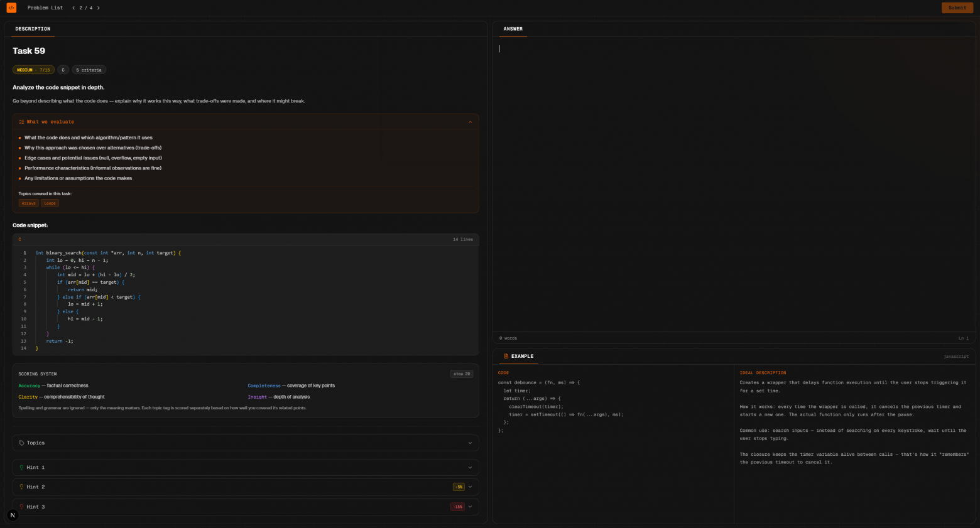Image resolution: width=980 pixels, height=528 pixels.
Task: Click the green lightbulb icon of Hint 1
Action: (21, 468)
